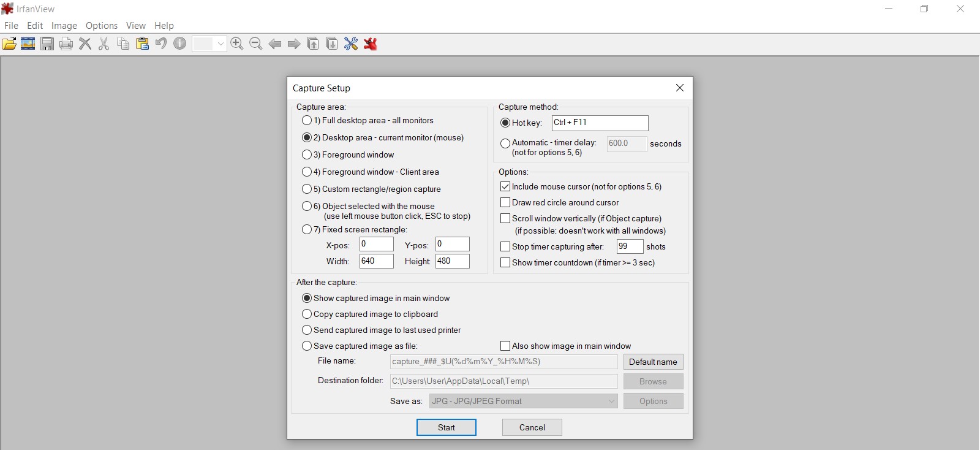
Task: Expand the toolbar zoom level dropdown
Action: click(221, 44)
